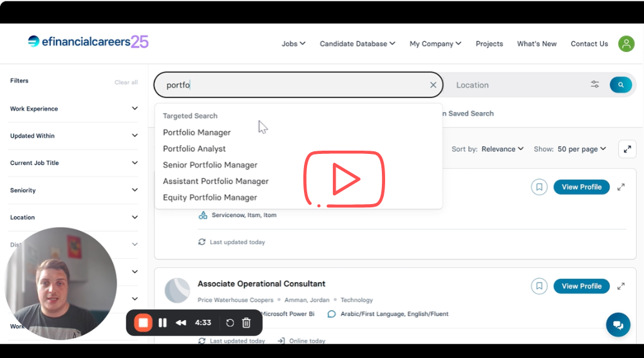
Task: Click Arabic/First Language, English/Fluent text
Action: tap(394, 314)
